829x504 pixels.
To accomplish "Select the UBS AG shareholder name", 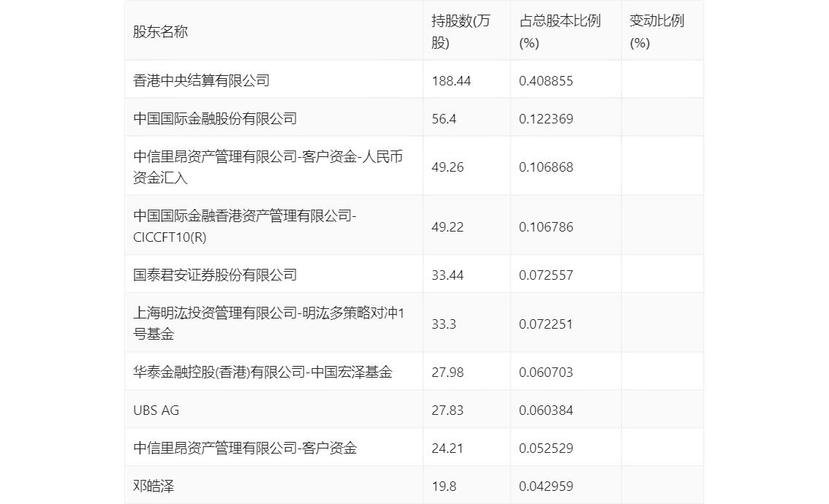I will click(156, 411).
